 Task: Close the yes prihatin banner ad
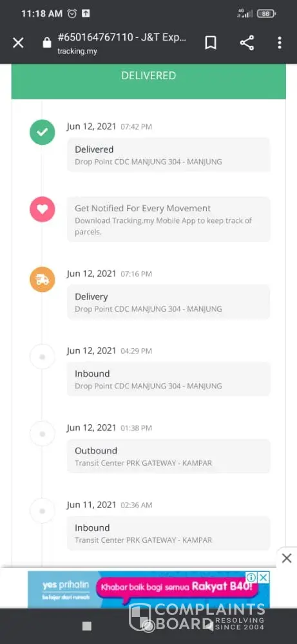pos(264,578)
